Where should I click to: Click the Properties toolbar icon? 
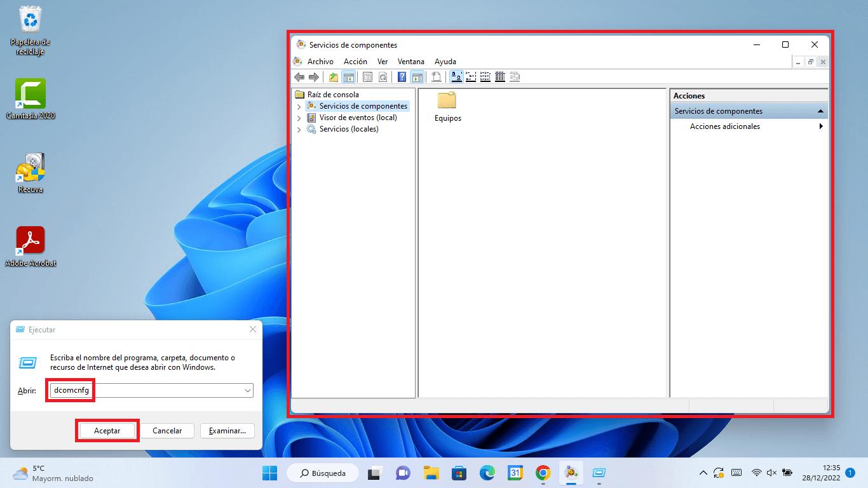click(x=368, y=77)
